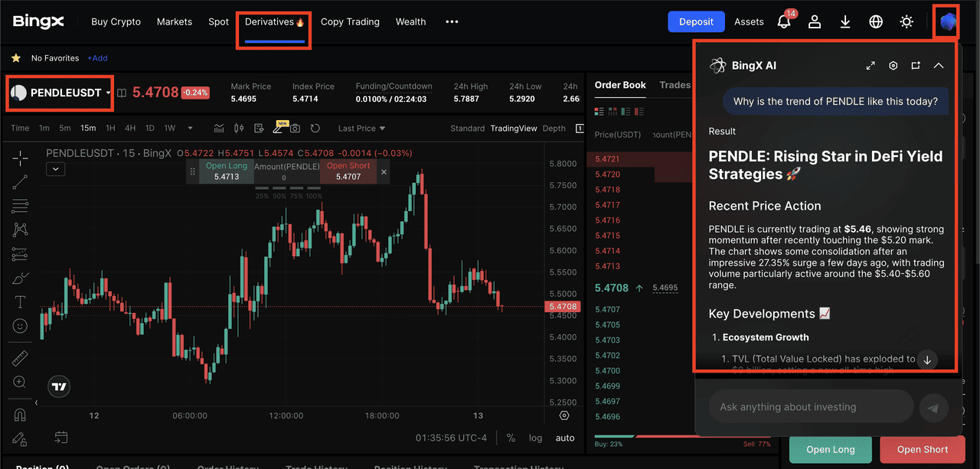Viewport: 980px width, 469px height.
Task: Activate the zoom in tool
Action: [20, 382]
